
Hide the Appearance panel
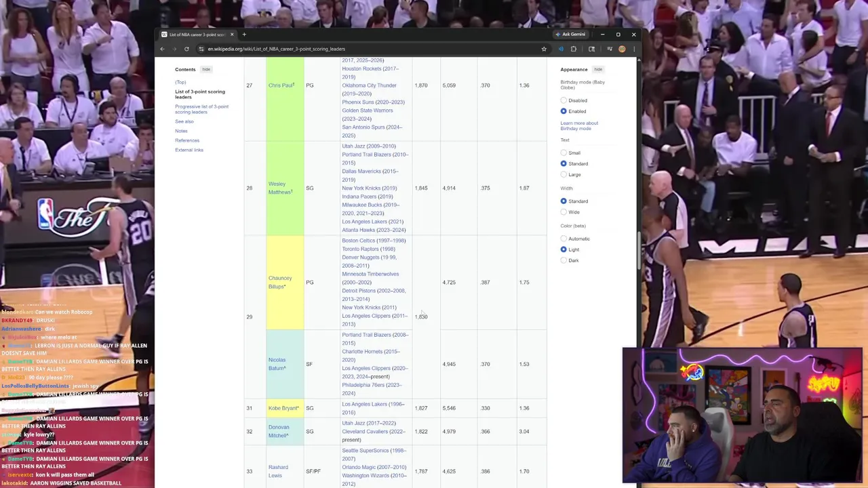(598, 69)
